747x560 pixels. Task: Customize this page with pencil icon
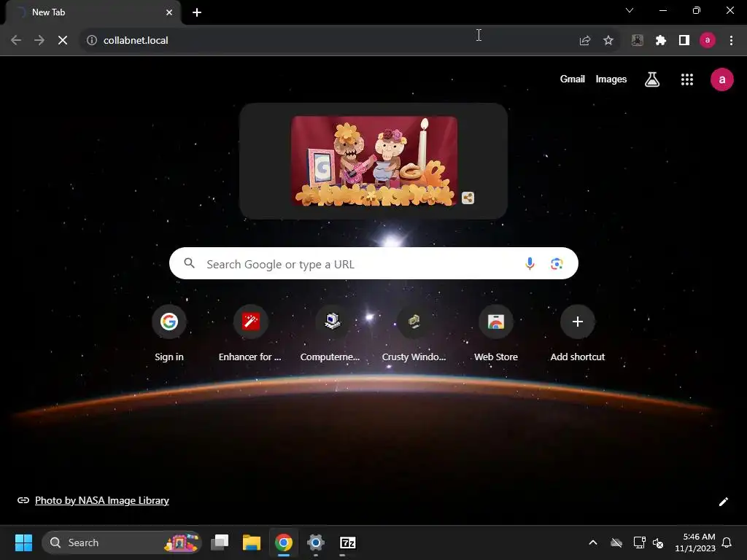point(723,502)
